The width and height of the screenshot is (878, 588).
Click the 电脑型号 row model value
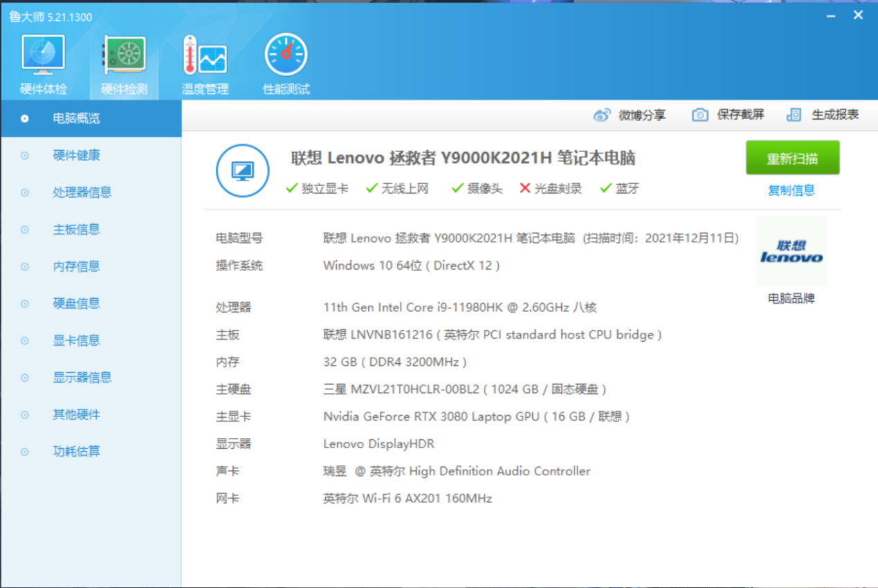click(x=531, y=239)
